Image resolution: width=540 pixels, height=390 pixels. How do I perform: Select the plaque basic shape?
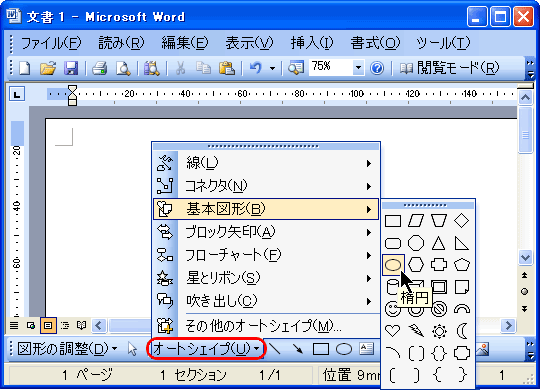click(x=461, y=353)
